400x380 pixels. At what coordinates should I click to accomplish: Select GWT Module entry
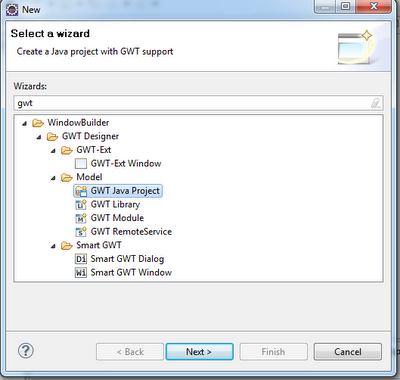point(117,218)
